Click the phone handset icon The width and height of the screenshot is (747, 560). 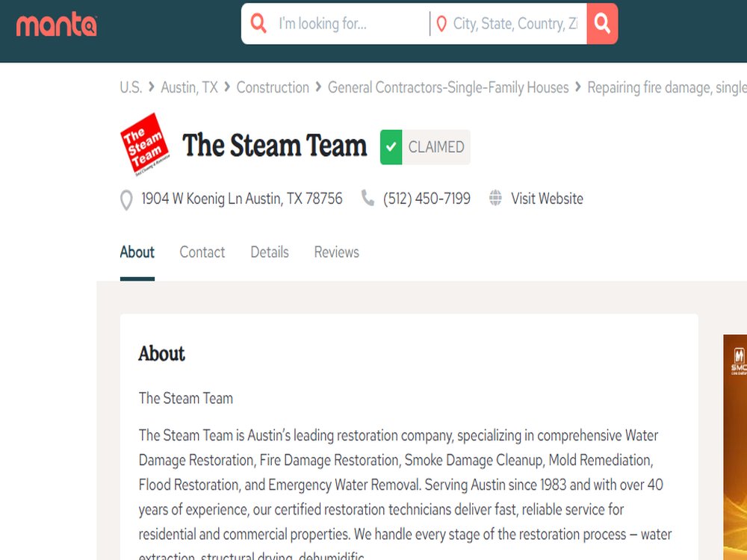[x=368, y=198]
